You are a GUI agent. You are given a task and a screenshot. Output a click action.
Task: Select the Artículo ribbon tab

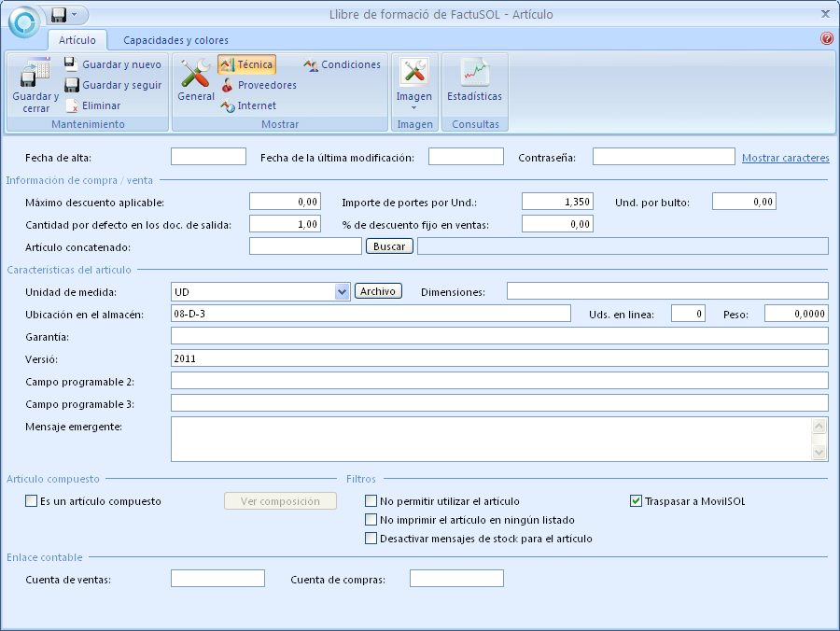tap(77, 40)
